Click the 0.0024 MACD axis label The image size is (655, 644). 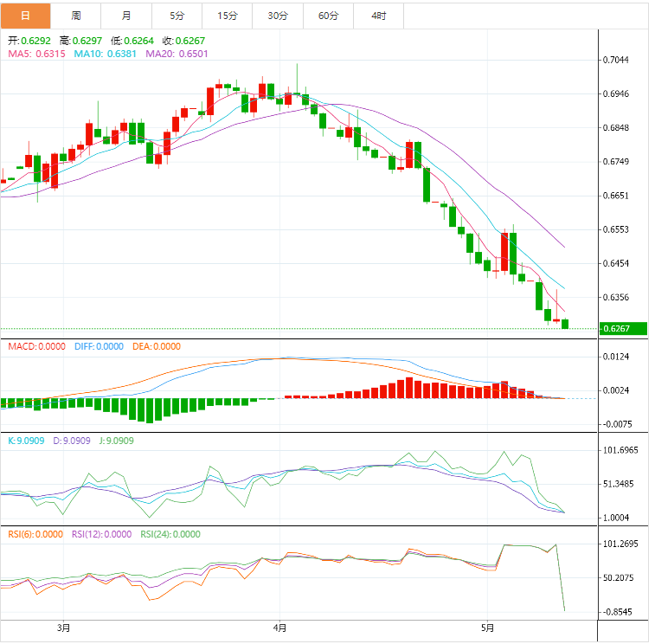click(616, 390)
